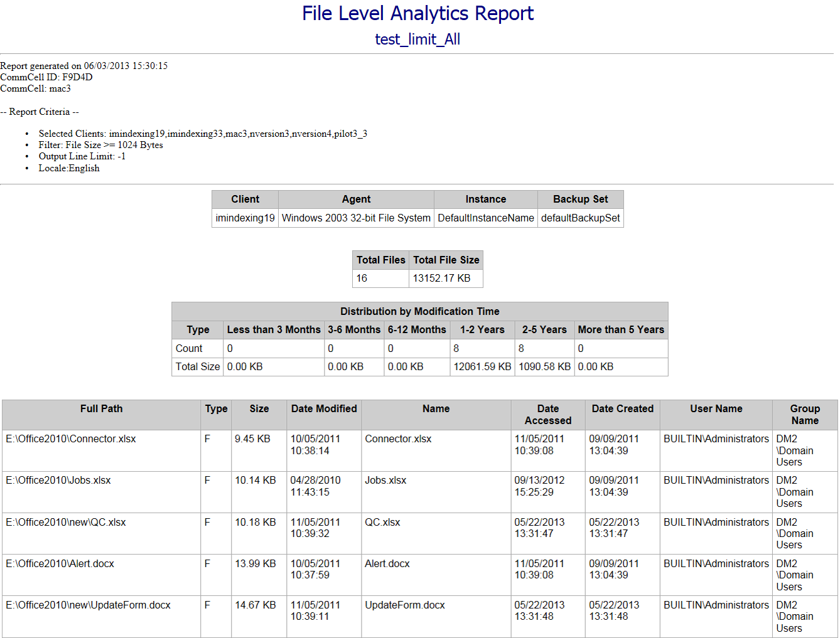Click the 13152.17 KB total file size value

(x=441, y=279)
